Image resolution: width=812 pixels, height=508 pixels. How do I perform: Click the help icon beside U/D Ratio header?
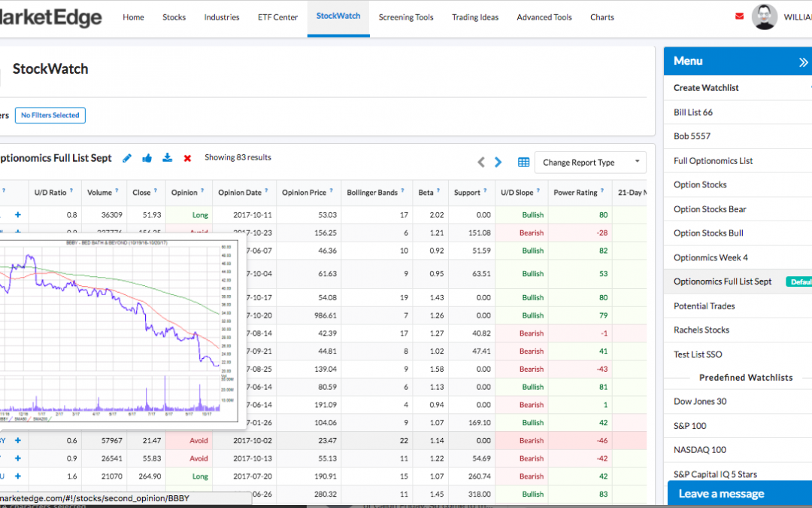point(71,190)
